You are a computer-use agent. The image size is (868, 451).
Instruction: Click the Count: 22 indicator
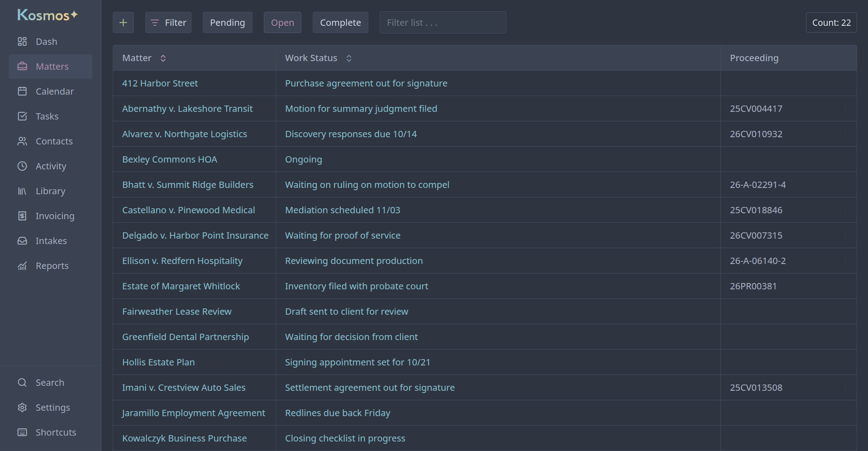831,23
